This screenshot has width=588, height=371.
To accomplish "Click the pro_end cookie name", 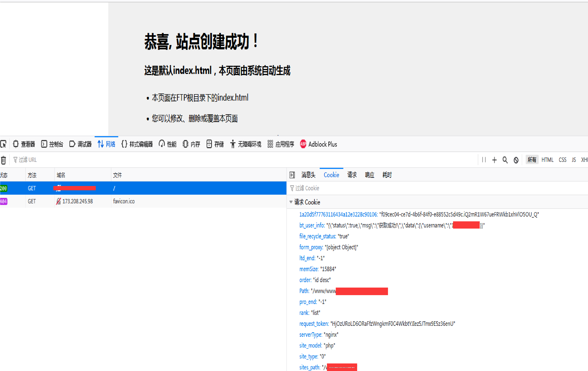I will pyautogui.click(x=308, y=302).
